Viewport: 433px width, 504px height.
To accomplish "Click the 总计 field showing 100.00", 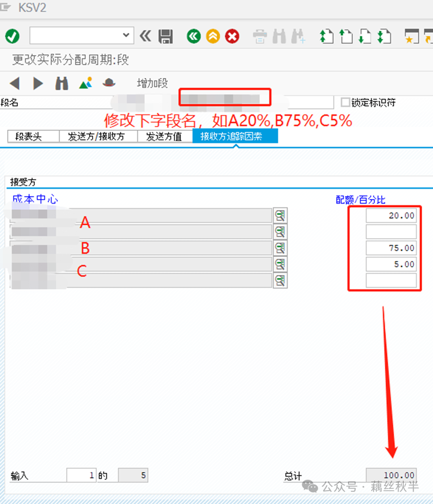I will [391, 475].
